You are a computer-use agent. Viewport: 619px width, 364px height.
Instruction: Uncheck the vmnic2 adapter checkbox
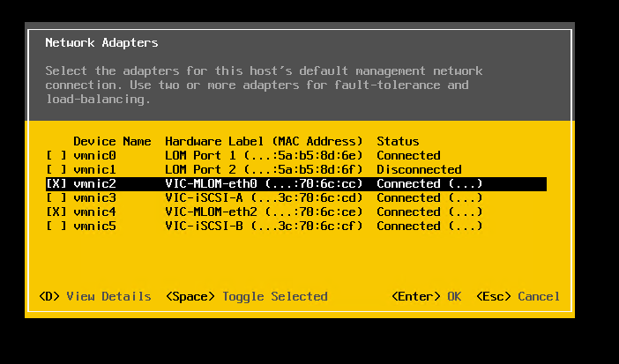pyautogui.click(x=56, y=183)
